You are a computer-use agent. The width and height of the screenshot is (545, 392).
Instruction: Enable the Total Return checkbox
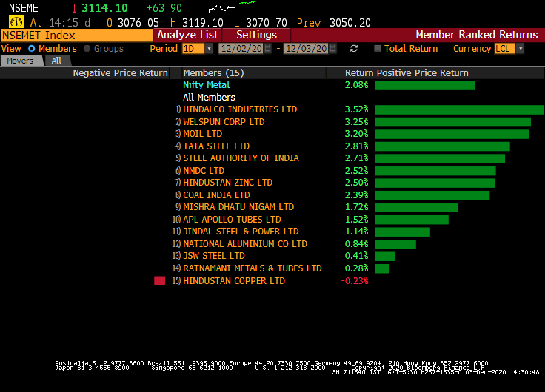[378, 49]
